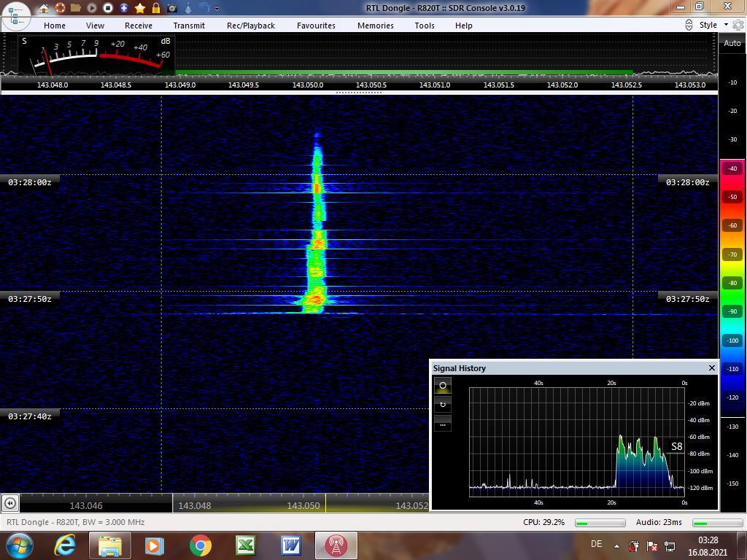
Task: Open the SDR Console application orb menu
Action: click(x=16, y=16)
